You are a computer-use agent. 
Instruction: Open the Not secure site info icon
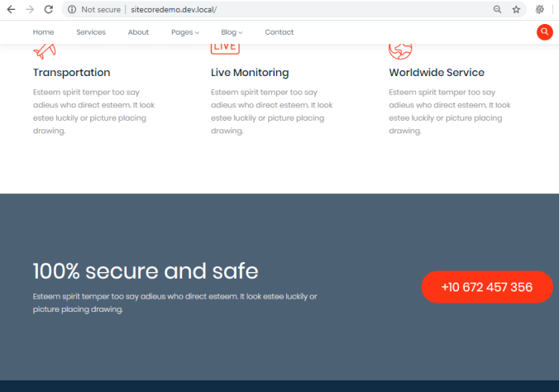point(73,9)
